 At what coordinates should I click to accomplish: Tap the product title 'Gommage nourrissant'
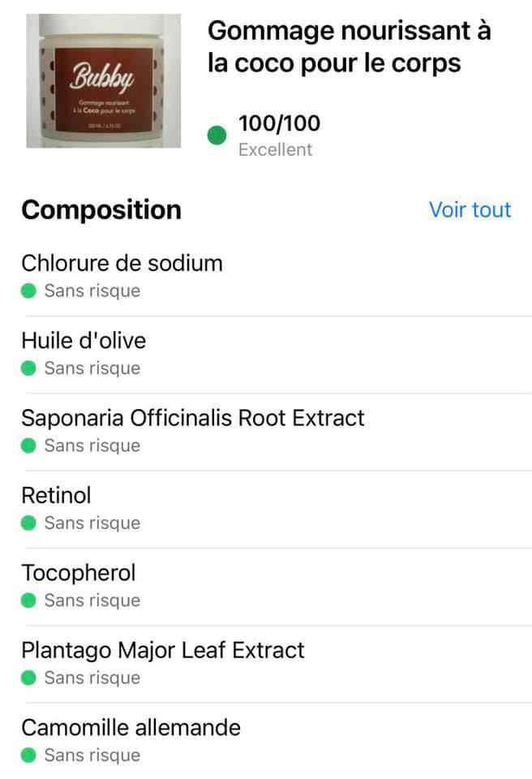point(350,47)
